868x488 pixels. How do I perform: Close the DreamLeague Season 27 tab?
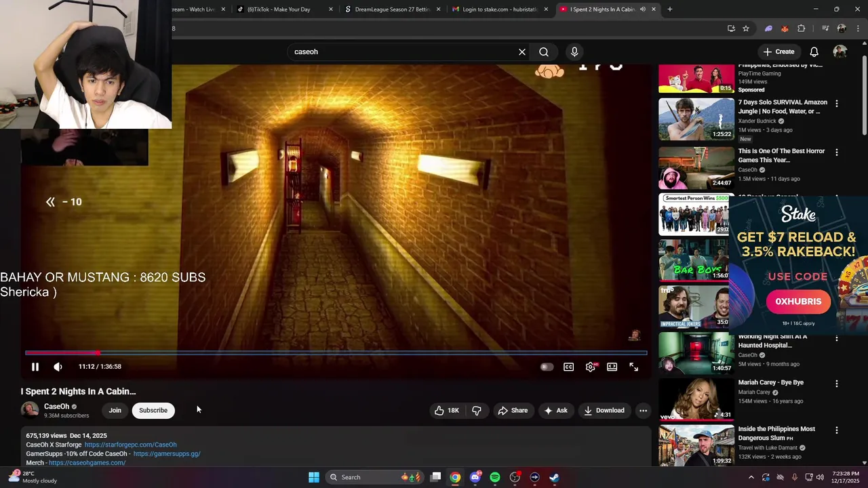[x=439, y=9]
